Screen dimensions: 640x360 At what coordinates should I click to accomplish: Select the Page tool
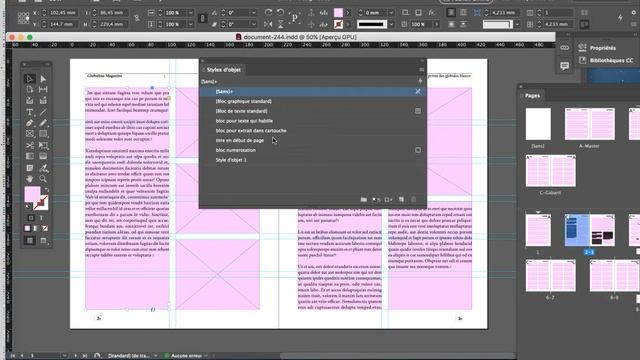click(30, 89)
